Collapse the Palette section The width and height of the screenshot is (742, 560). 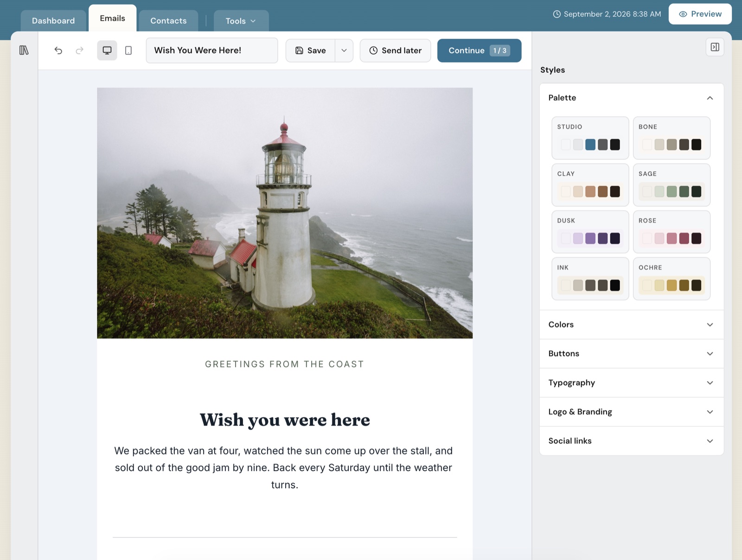pyautogui.click(x=632, y=98)
